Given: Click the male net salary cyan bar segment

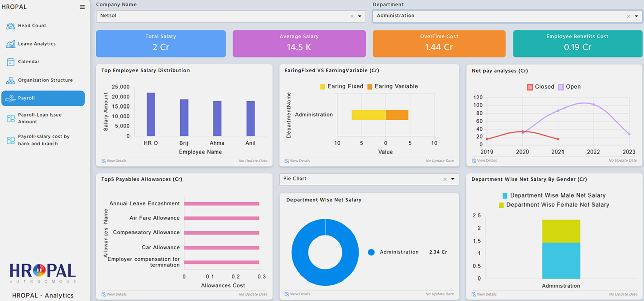Looking at the screenshot, I should tap(561, 261).
